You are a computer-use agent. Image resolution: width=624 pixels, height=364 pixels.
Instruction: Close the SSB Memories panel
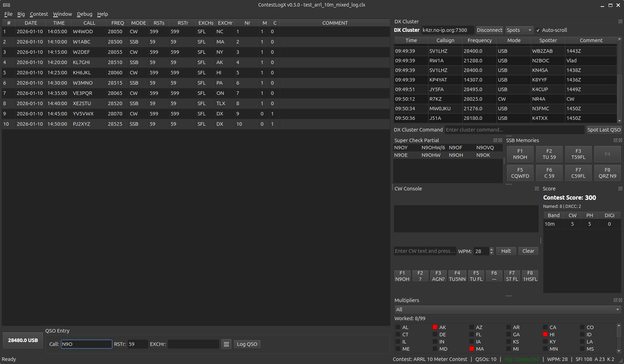[x=620, y=140]
